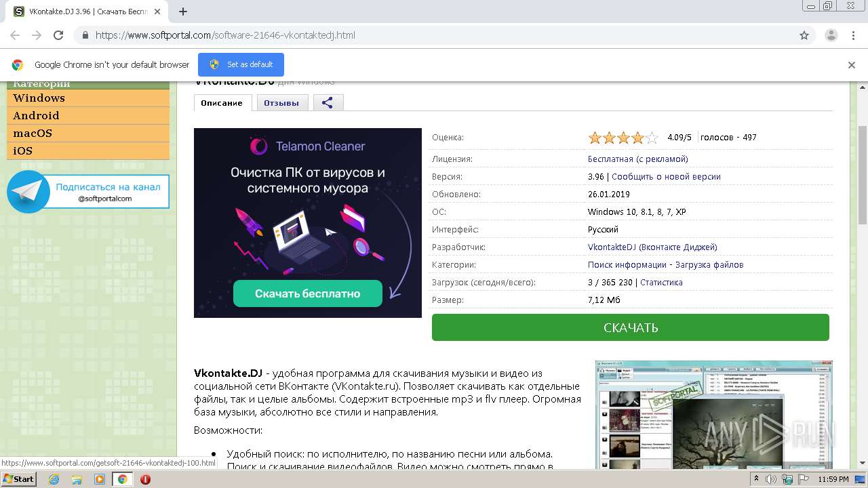Open the program screenshot thumbnail

tap(713, 414)
